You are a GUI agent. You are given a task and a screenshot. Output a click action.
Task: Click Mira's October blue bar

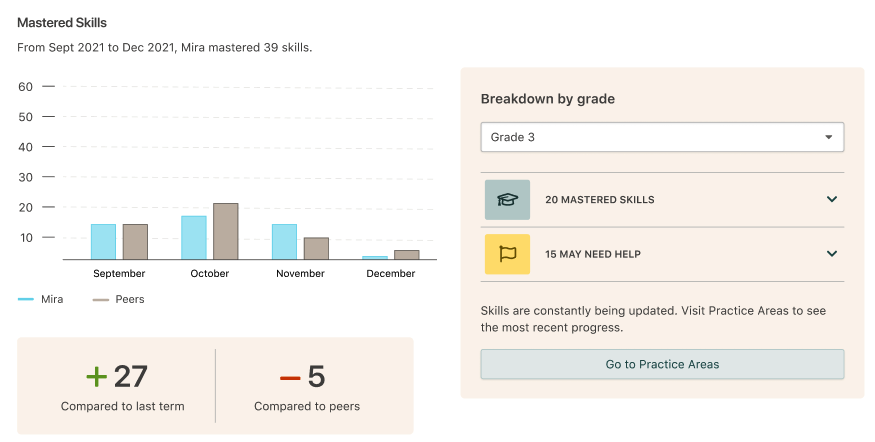[x=194, y=238]
